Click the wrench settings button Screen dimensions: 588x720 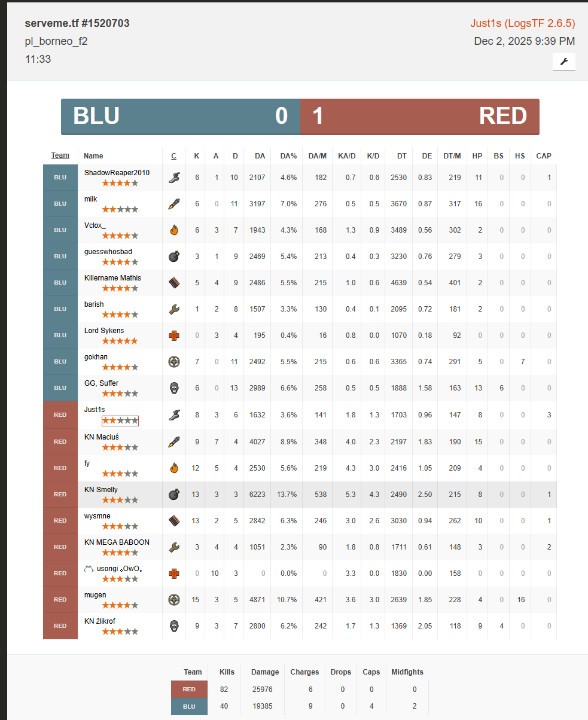pos(563,62)
